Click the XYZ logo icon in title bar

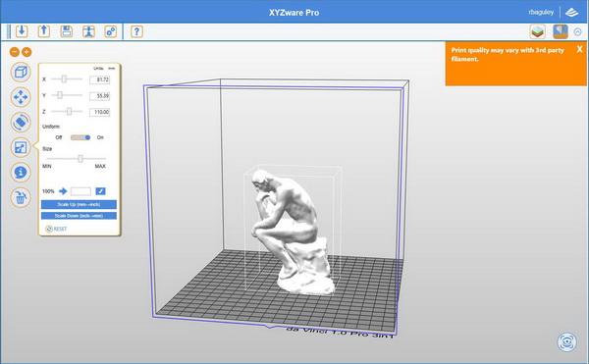point(571,13)
